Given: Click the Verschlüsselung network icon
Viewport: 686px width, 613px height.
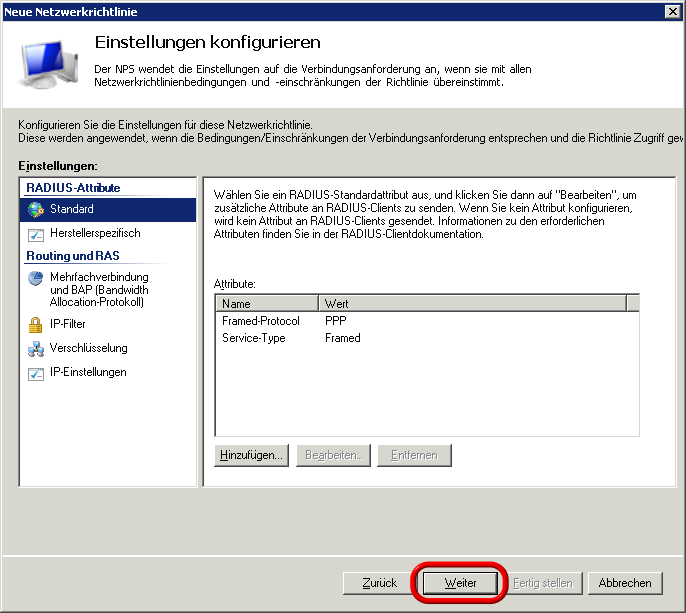Looking at the screenshot, I should (x=36, y=349).
